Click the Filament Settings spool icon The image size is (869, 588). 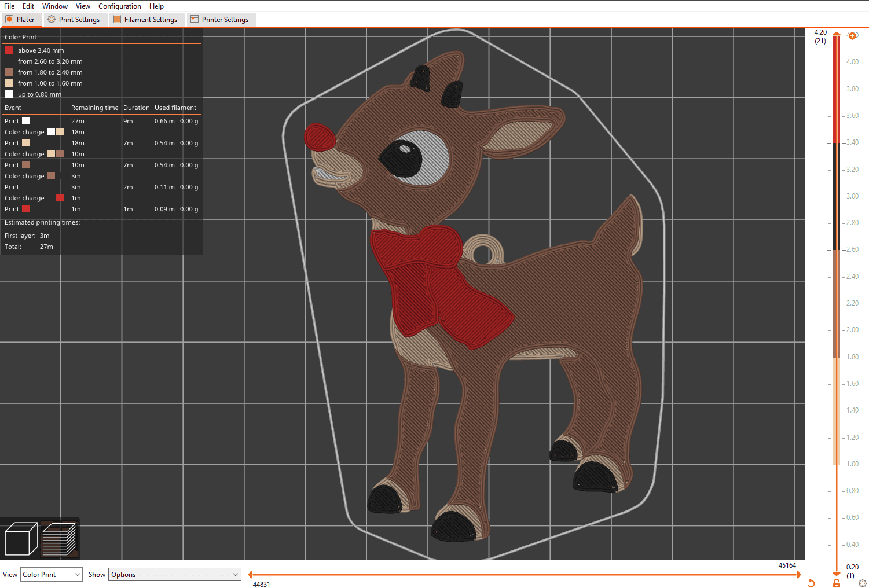(117, 19)
